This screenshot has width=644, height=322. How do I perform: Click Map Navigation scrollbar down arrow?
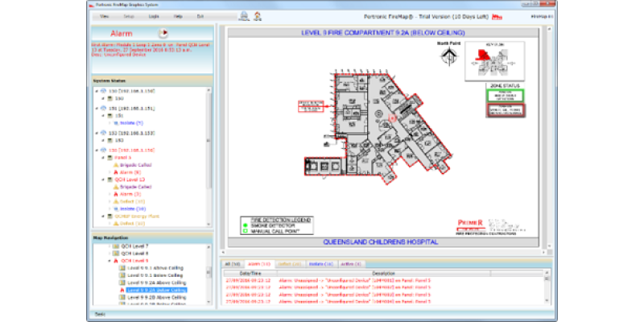pyautogui.click(x=208, y=303)
